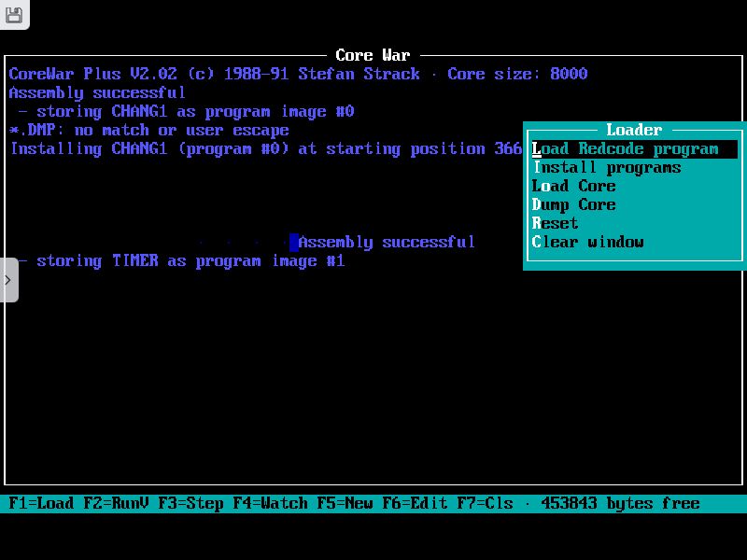Choose "Dump Core" from the Loader menu
The width and height of the screenshot is (747, 560).
tap(575, 204)
